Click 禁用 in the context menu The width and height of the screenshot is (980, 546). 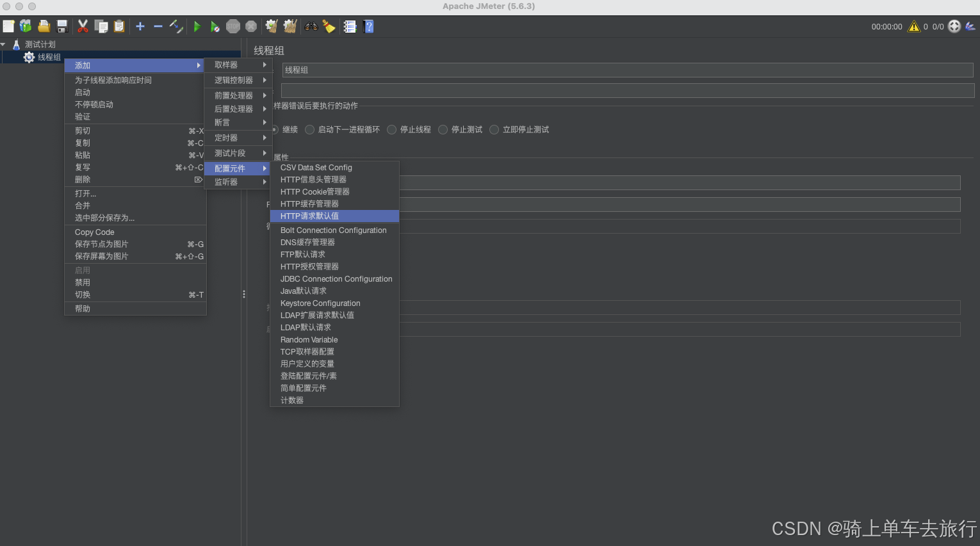point(135,282)
